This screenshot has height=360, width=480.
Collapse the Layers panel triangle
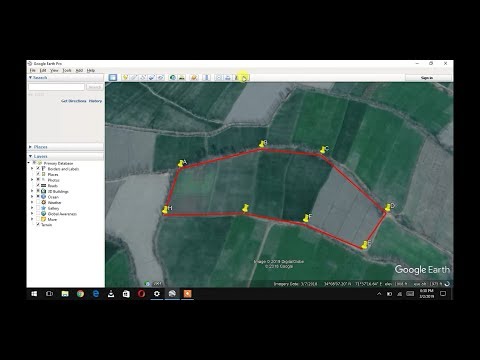tap(30, 156)
